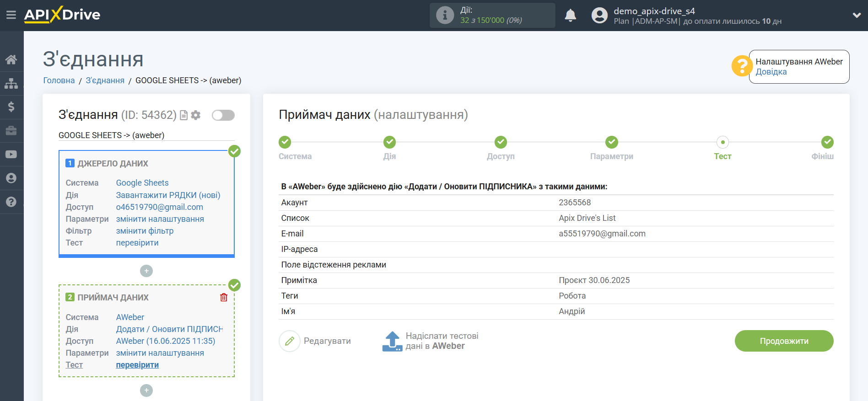This screenshot has height=401, width=868.
Task: Click receiver змінити налаштування link
Action: point(160,353)
